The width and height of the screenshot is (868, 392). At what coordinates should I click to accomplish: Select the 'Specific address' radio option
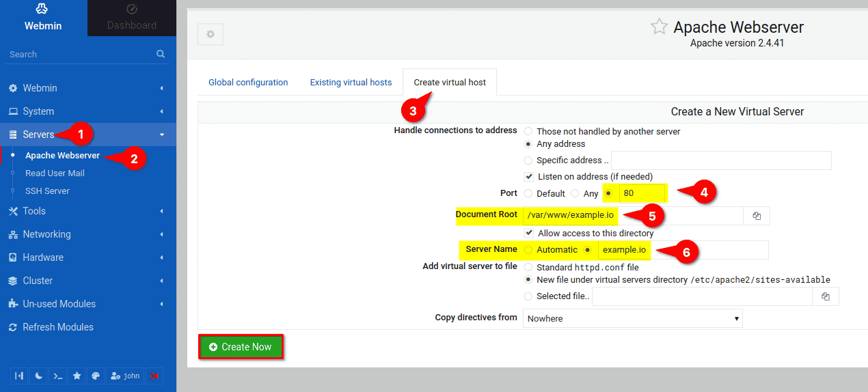pos(528,160)
